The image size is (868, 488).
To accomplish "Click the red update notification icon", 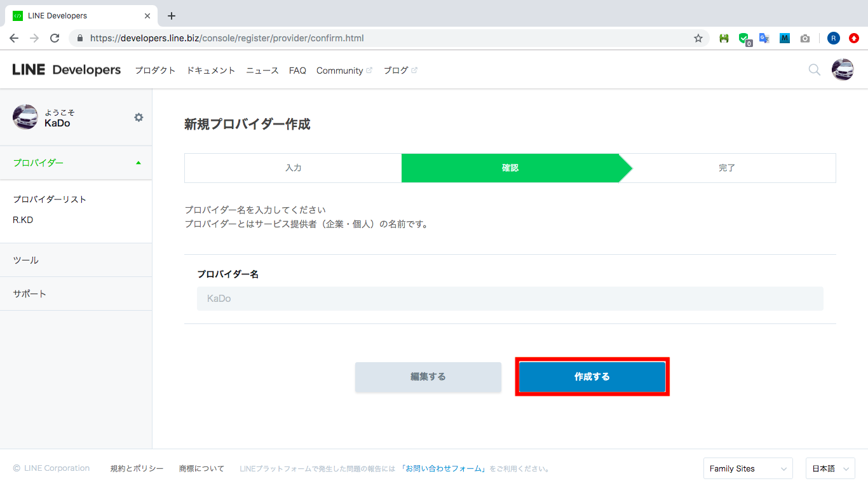I will pos(854,38).
